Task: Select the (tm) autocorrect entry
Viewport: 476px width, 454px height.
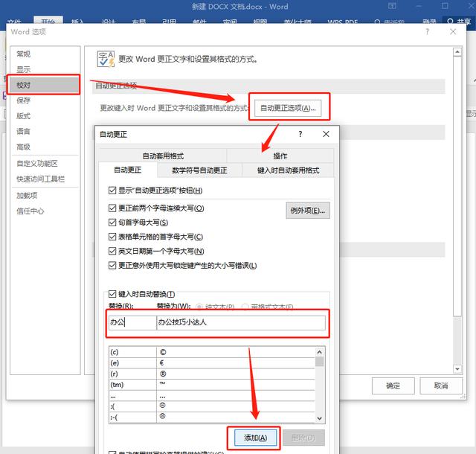Action: click(x=132, y=385)
